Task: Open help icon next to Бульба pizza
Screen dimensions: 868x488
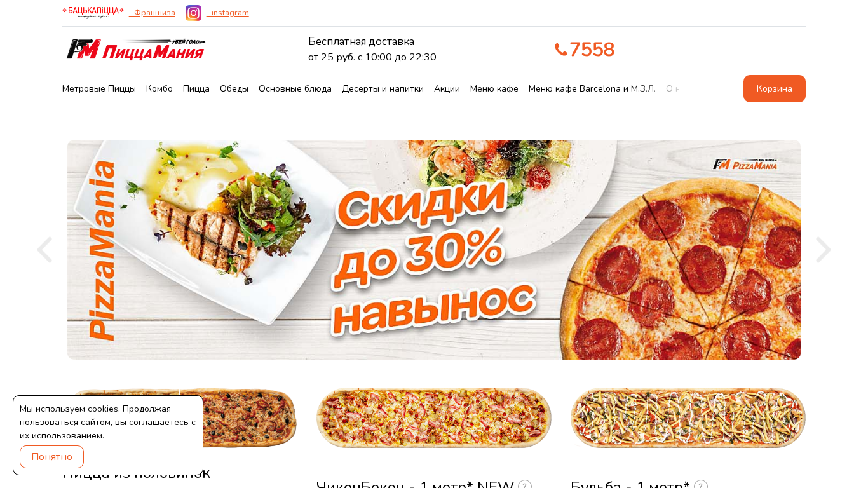Action: pyautogui.click(x=701, y=486)
